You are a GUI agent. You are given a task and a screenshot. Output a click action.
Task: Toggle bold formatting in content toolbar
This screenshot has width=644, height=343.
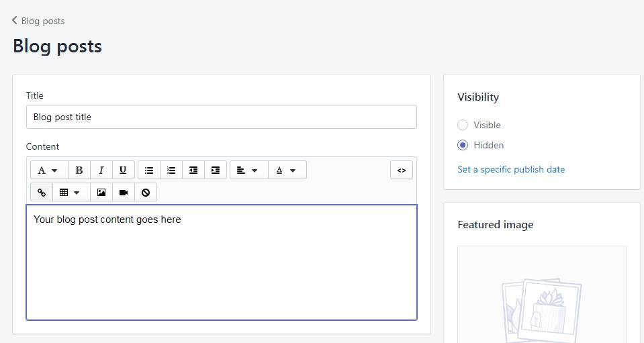79,170
